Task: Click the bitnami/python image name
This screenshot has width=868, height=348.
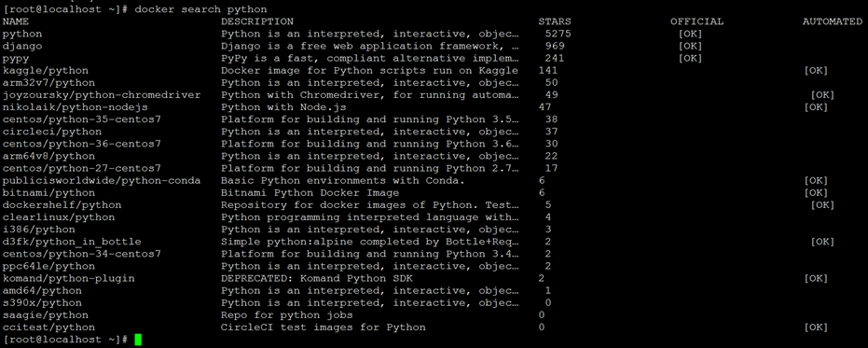Action: pyautogui.click(x=48, y=193)
